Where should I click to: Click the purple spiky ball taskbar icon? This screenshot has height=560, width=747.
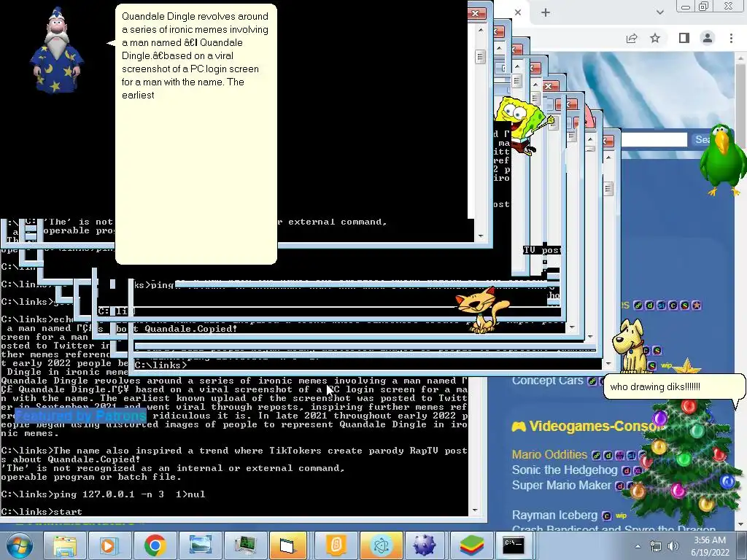click(x=424, y=545)
